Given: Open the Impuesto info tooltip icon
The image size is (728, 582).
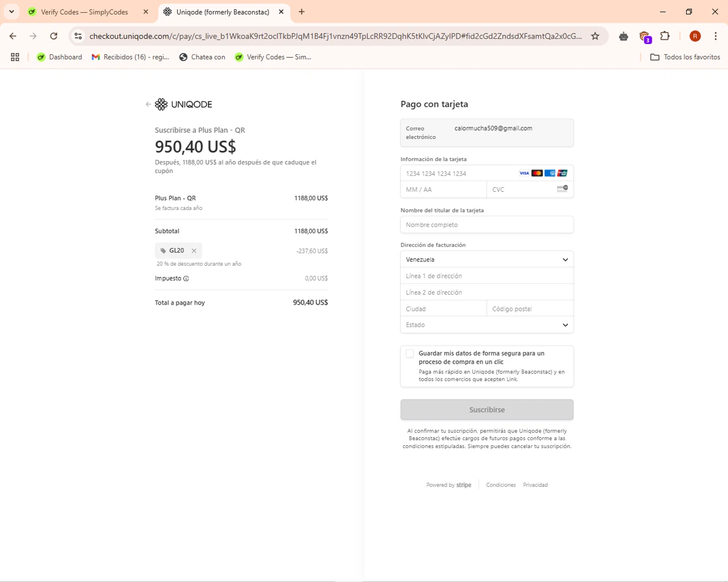Looking at the screenshot, I should click(186, 278).
